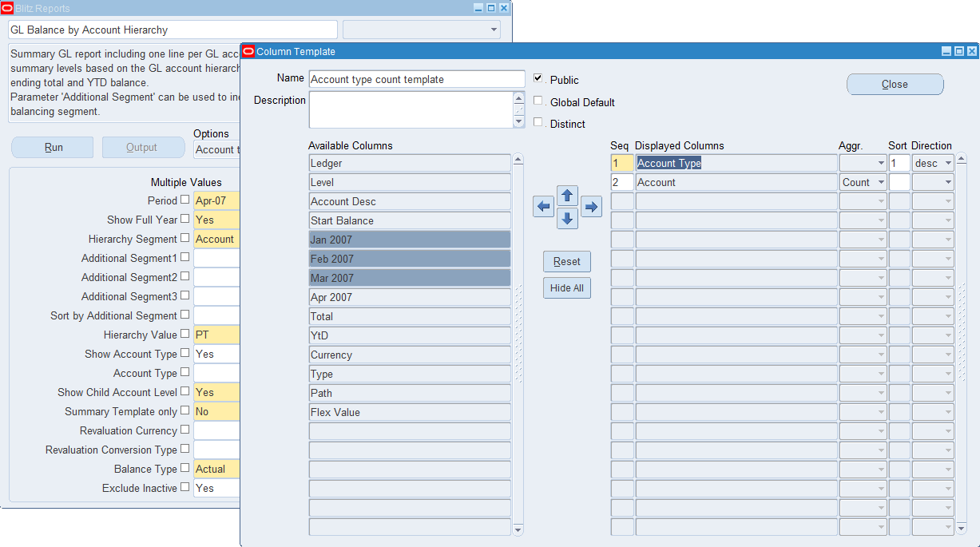The height and width of the screenshot is (547, 980).
Task: Check the Period parameter checkbox
Action: pyautogui.click(x=184, y=200)
